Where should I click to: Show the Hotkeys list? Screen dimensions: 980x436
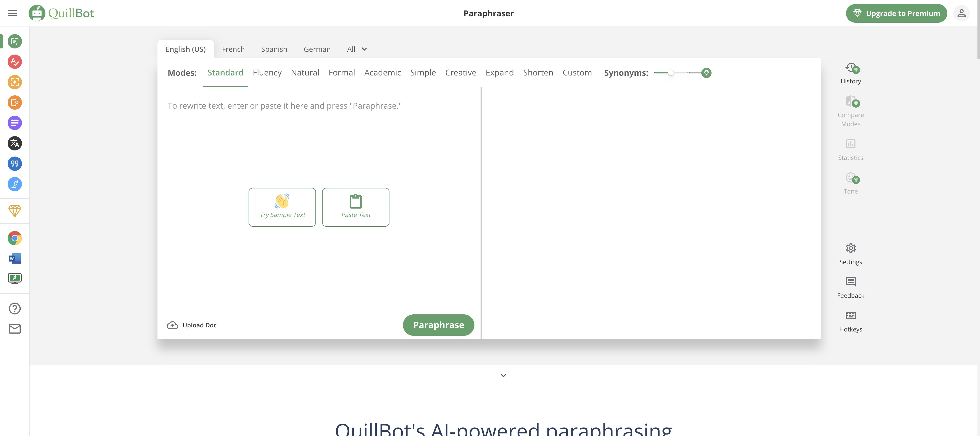pyautogui.click(x=851, y=322)
